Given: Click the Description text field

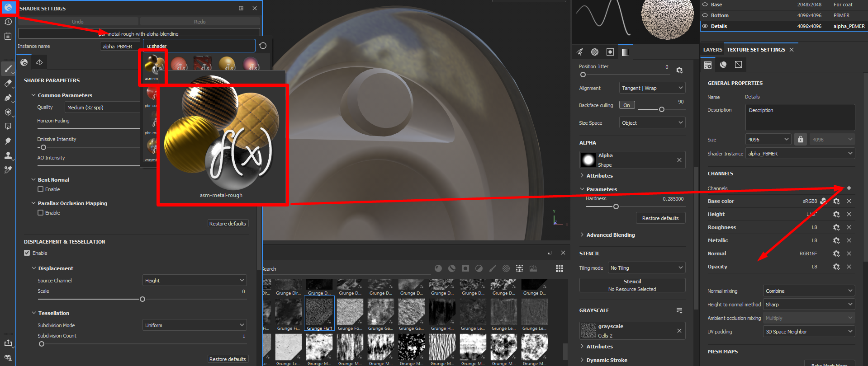Looking at the screenshot, I should click(800, 117).
